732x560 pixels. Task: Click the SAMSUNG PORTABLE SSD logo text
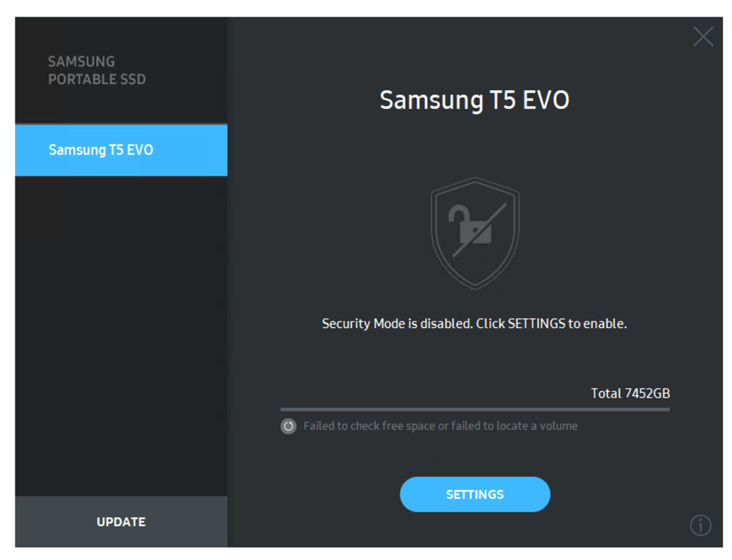click(x=96, y=70)
